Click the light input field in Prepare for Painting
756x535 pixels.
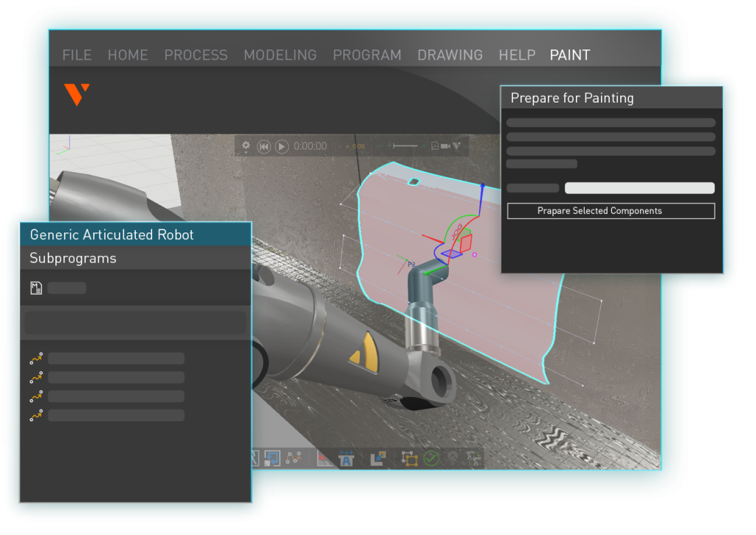pos(639,188)
